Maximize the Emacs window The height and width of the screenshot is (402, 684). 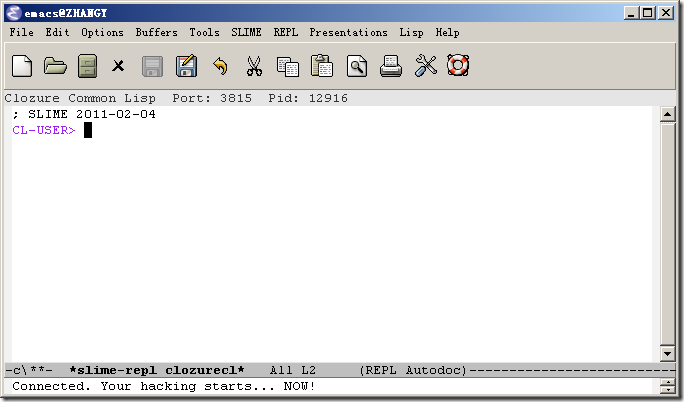648,13
